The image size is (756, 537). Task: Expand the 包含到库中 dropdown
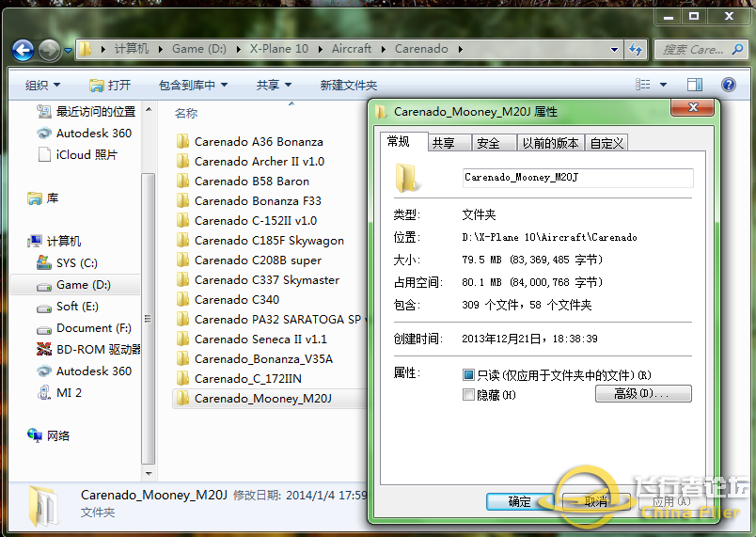pyautogui.click(x=193, y=86)
